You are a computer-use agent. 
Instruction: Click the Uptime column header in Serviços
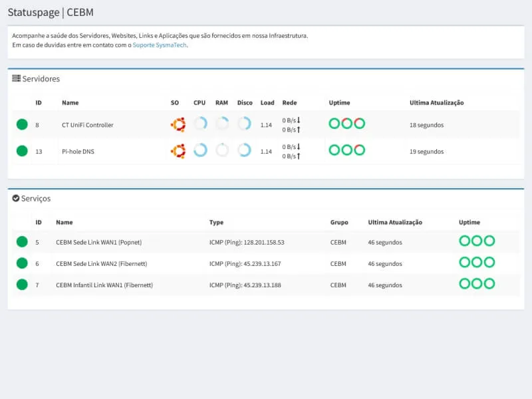pos(469,222)
